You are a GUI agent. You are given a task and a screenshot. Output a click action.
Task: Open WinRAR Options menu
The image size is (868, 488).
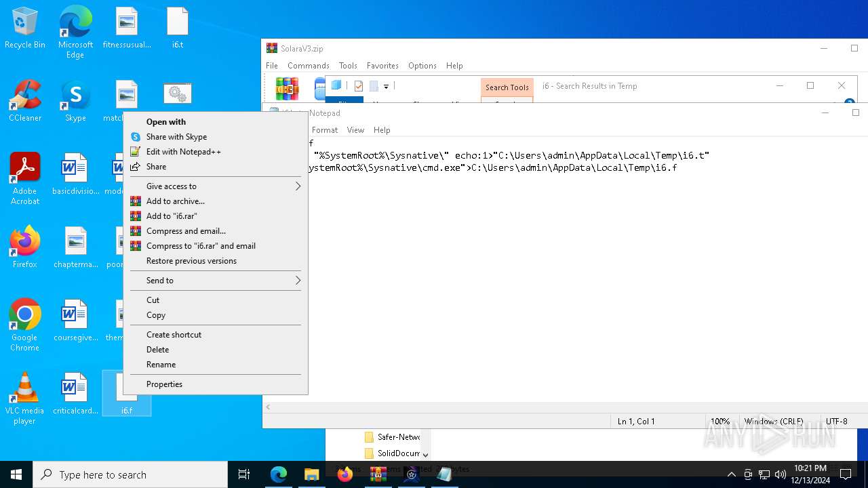(x=422, y=66)
